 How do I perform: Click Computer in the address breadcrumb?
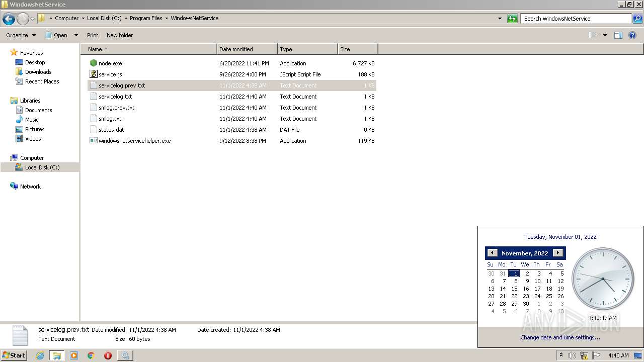coord(66,18)
